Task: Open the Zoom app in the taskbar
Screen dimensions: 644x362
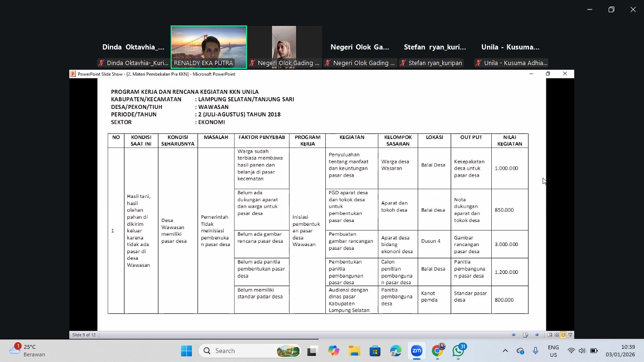Action: 416,351
